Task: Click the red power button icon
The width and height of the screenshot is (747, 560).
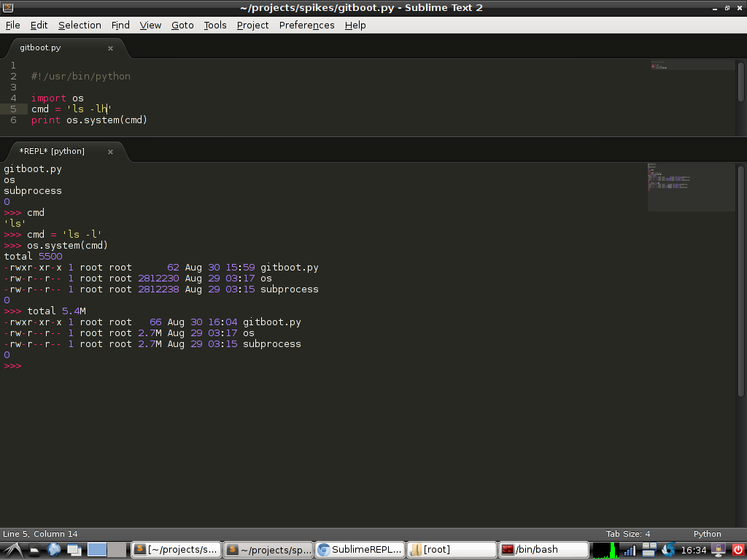Action: 738,550
